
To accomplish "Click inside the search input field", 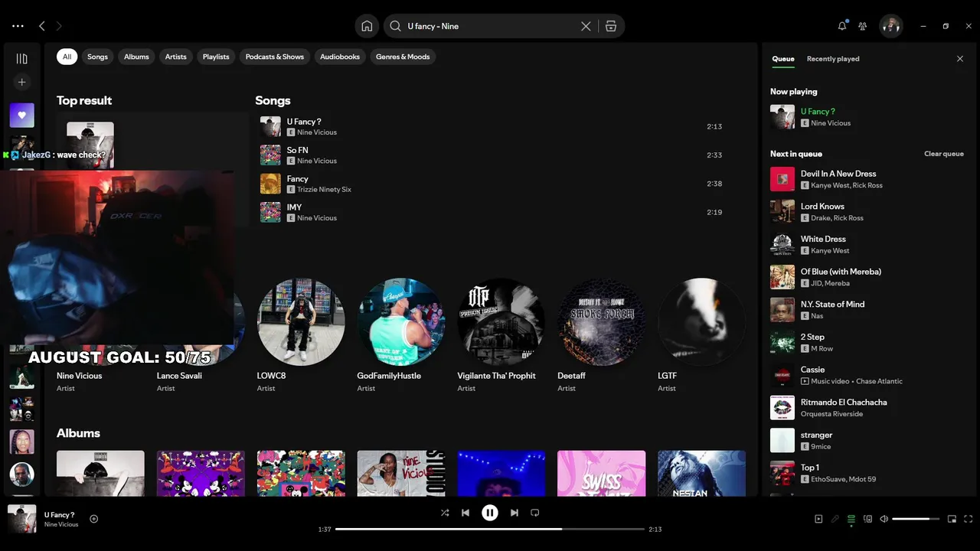I will point(490,26).
